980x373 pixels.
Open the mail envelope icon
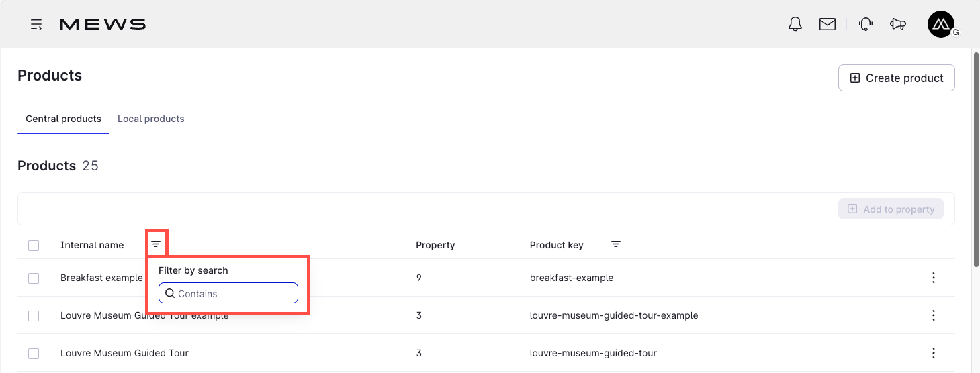point(828,24)
